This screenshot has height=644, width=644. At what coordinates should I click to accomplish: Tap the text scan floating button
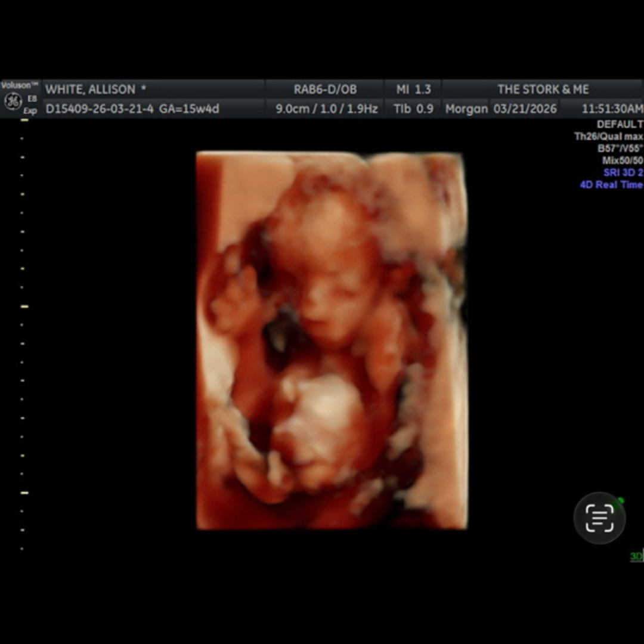coord(599,518)
